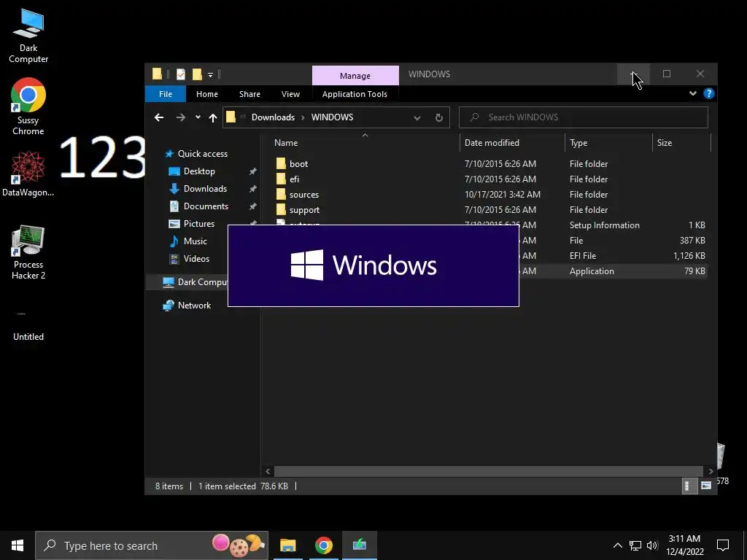Expand the address bar history dropdown
The width and height of the screenshot is (747, 560).
pos(417,117)
